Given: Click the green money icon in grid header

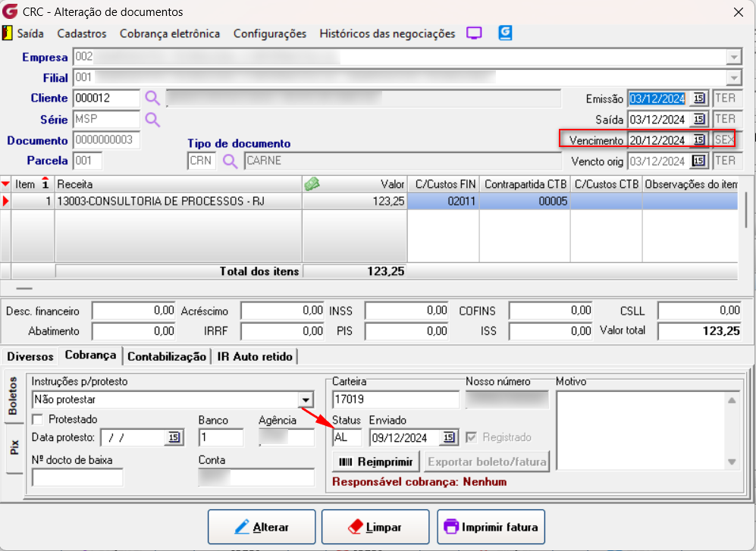Looking at the screenshot, I should [x=312, y=183].
